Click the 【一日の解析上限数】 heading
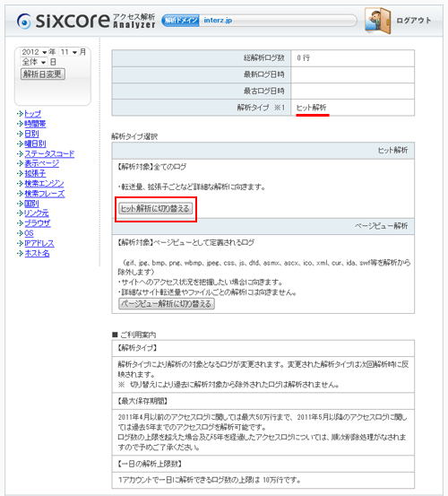This screenshot has width=448, height=496. (x=150, y=464)
